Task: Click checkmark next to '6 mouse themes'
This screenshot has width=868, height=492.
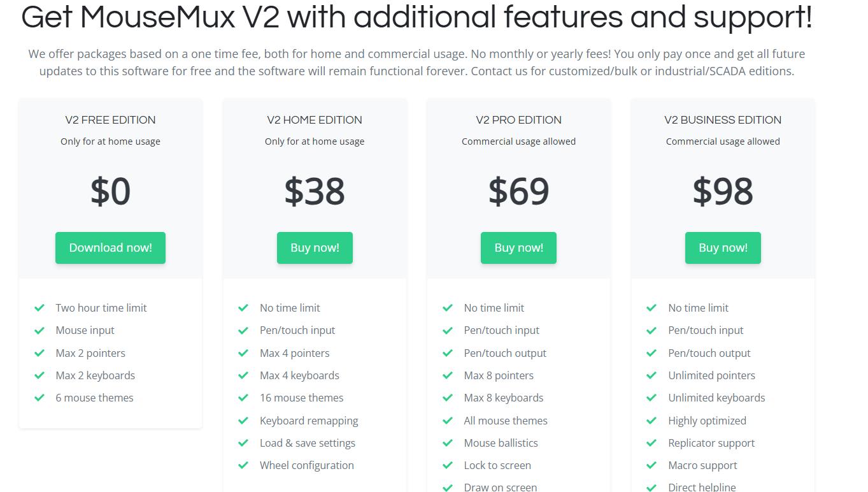Action: point(39,398)
